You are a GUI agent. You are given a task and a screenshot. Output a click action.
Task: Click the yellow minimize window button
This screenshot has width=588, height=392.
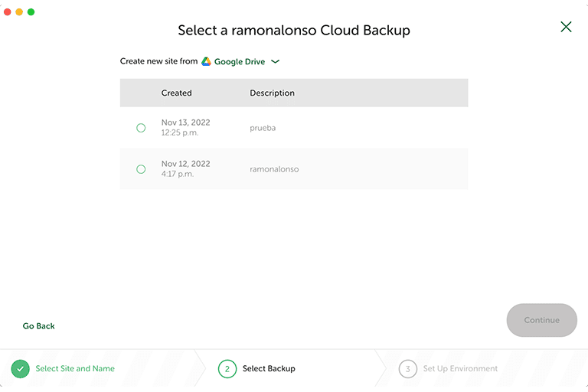19,12
